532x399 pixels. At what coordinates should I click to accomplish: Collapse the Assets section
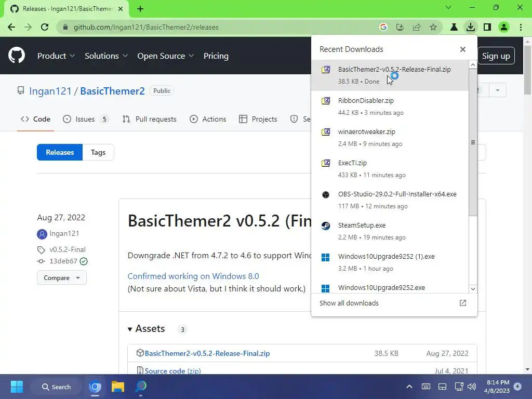point(146,329)
